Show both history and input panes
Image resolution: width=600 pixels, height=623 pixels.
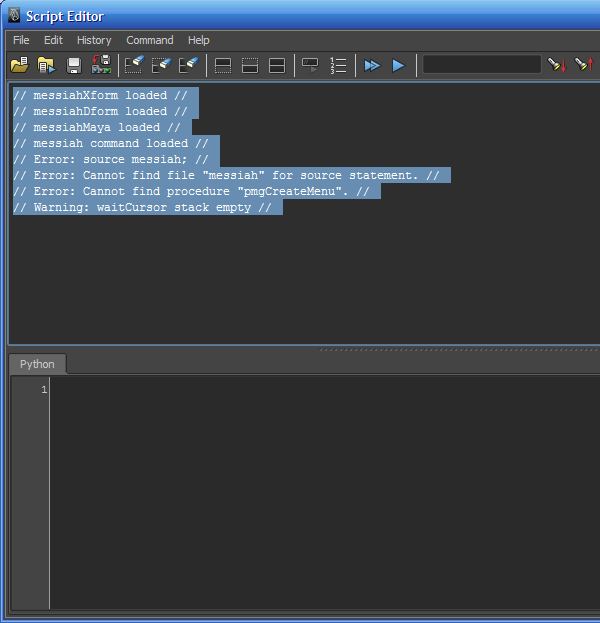[x=277, y=66]
